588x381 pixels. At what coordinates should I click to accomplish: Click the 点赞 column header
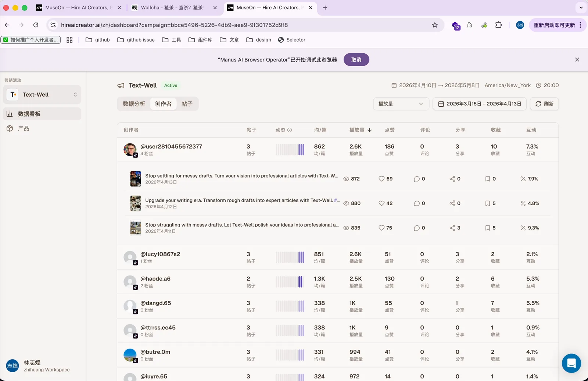pyautogui.click(x=390, y=130)
